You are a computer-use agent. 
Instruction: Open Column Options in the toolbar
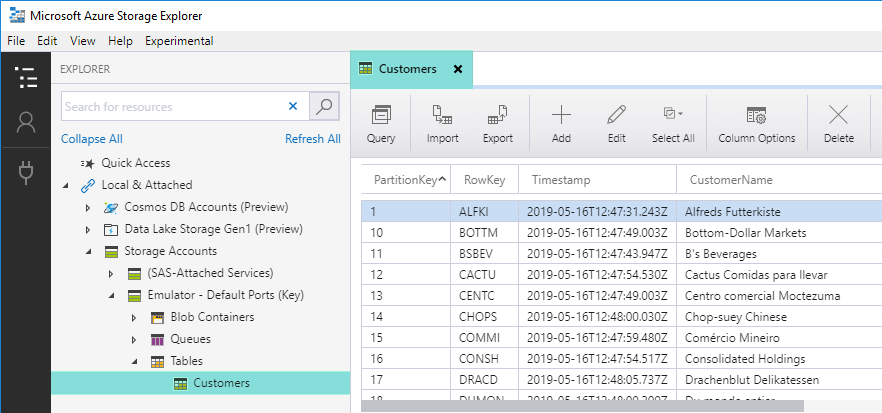coord(757,124)
